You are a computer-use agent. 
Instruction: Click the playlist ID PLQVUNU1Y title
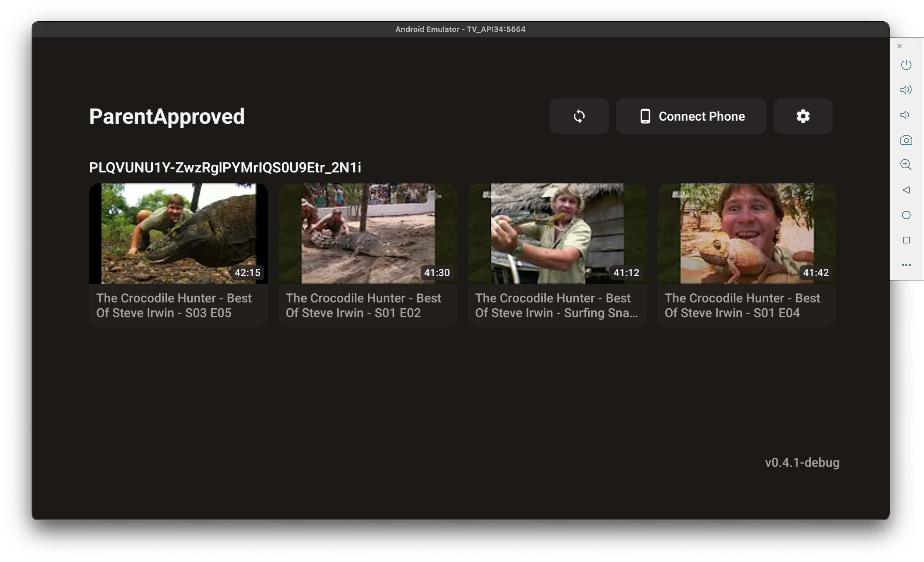225,168
